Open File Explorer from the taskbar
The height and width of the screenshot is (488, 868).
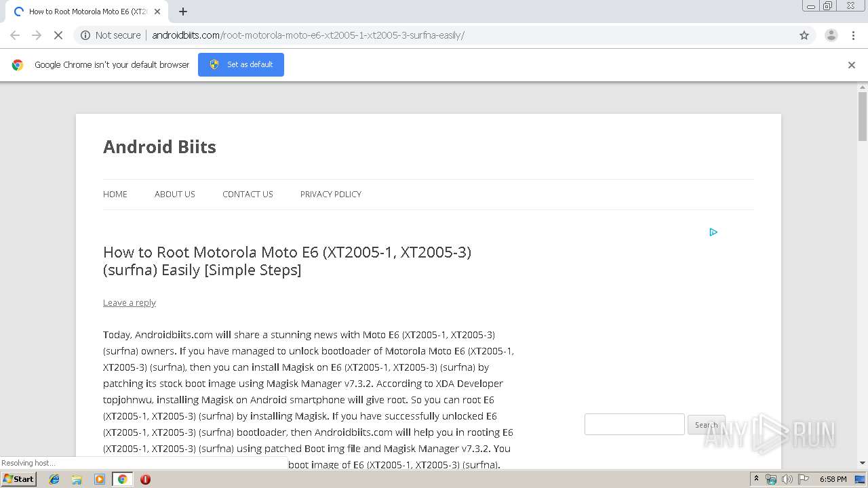click(x=77, y=479)
